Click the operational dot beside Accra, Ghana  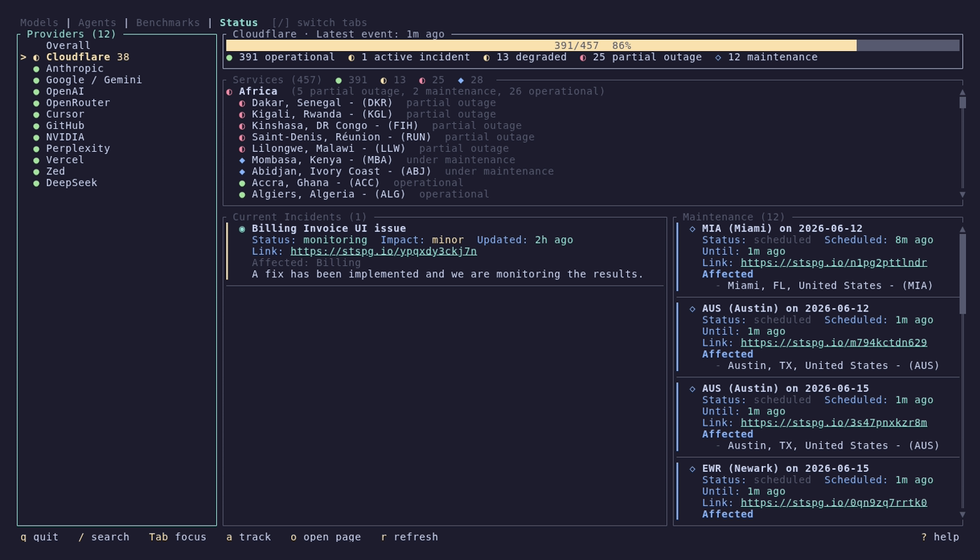point(242,183)
